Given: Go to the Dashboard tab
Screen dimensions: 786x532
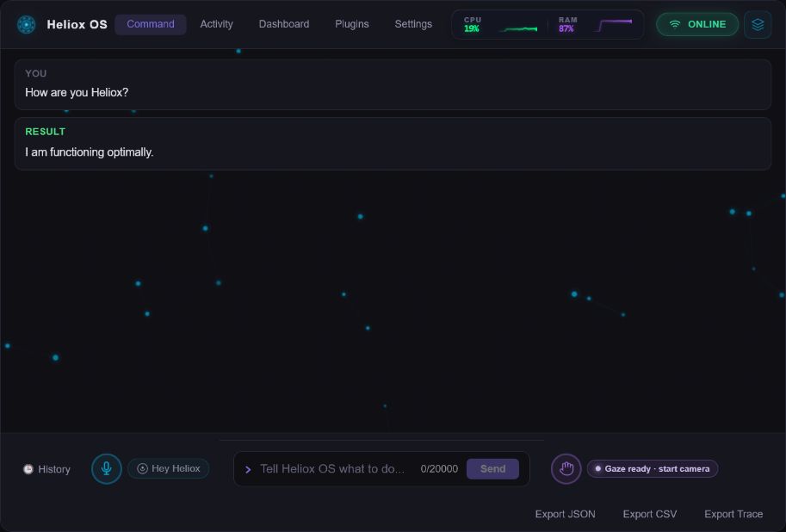Looking at the screenshot, I should 284,24.
